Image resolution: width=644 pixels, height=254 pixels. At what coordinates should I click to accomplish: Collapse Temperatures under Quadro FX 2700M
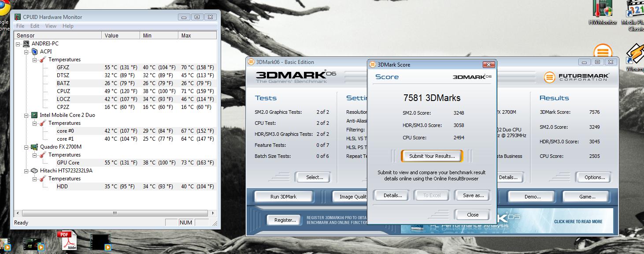coord(35,155)
